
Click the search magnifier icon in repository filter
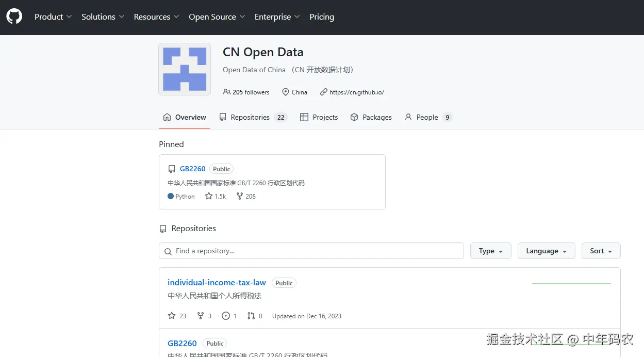click(x=168, y=251)
